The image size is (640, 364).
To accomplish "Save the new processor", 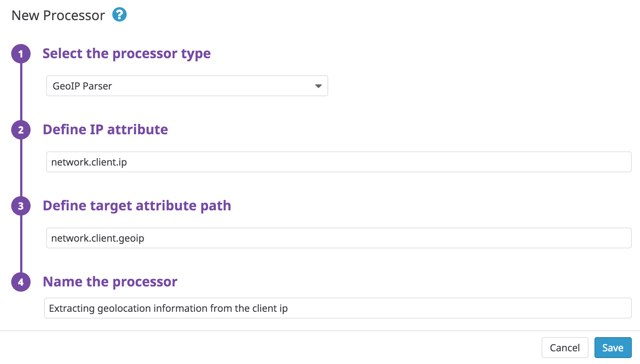I will (x=612, y=348).
